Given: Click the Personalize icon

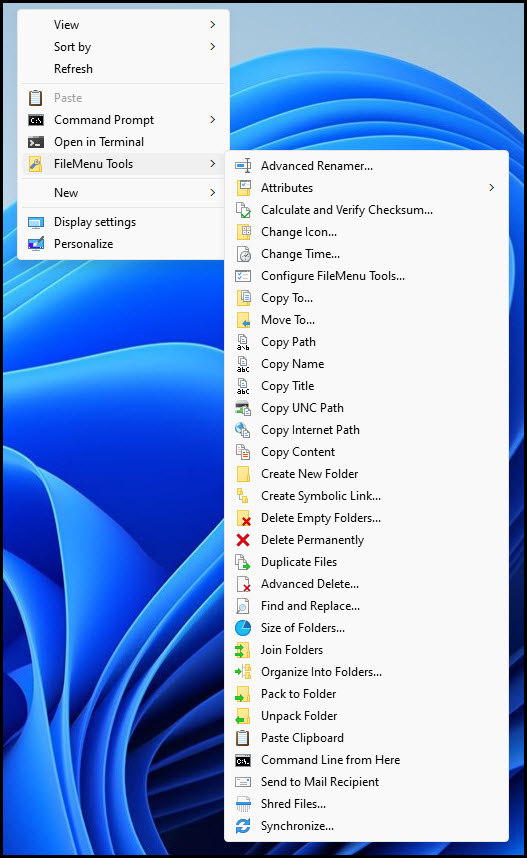Looking at the screenshot, I should click(36, 244).
